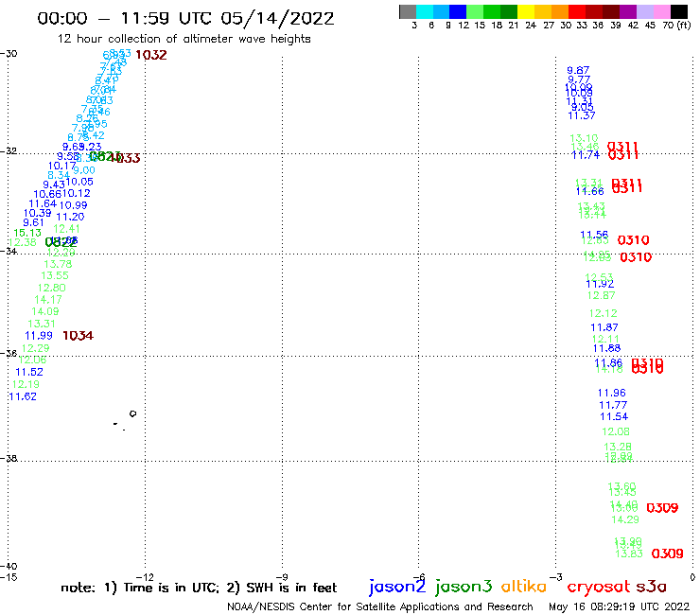
Task: Click subtitle '12 hour collection of altimeter wave heights'
Action: [x=184, y=39]
